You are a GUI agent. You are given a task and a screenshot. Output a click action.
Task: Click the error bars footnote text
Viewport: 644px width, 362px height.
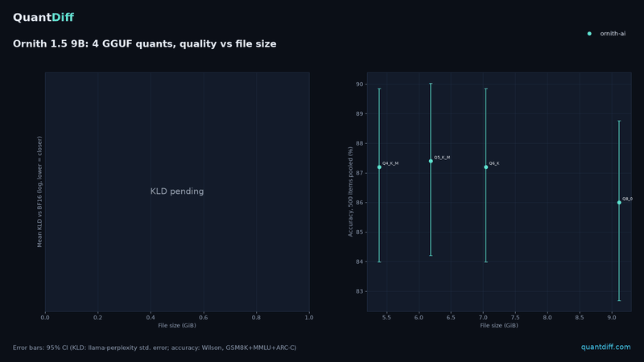pos(155,348)
